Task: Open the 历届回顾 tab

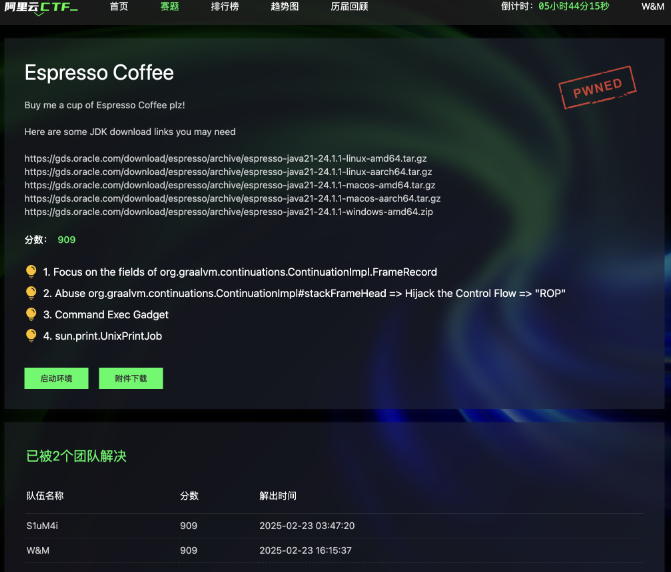Action: coord(349,6)
